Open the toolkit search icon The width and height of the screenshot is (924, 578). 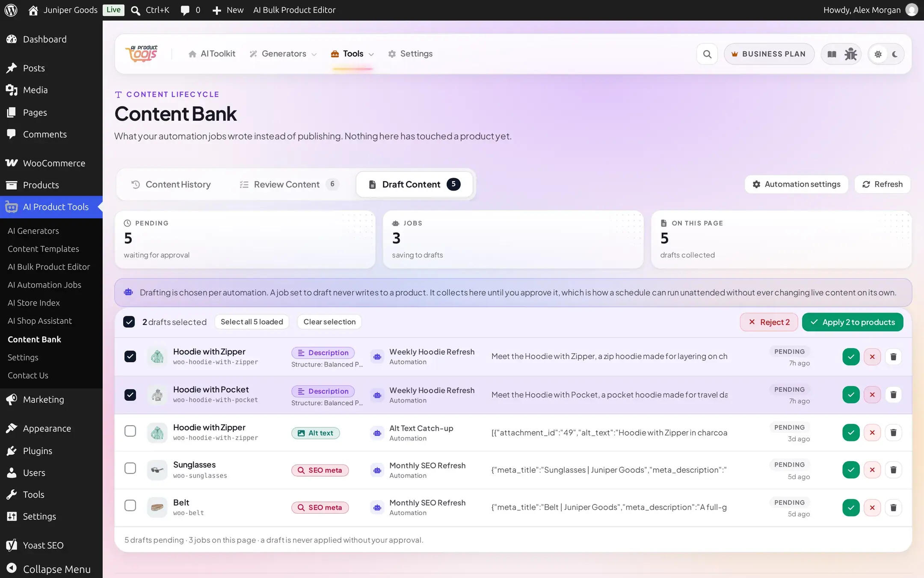coord(707,54)
